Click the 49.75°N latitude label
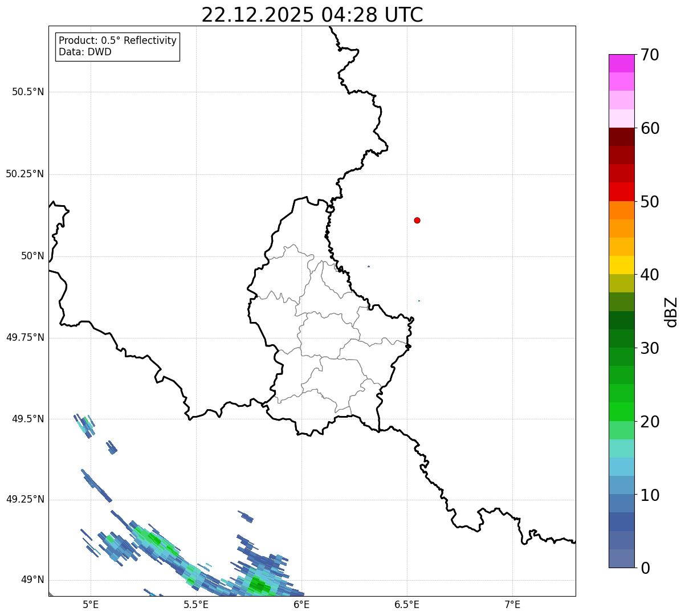 [25, 337]
